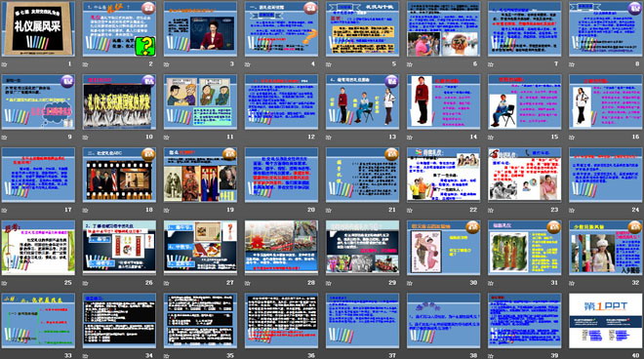Click the animation star icon under slide 18
The width and height of the screenshot is (644, 359).
click(86, 210)
